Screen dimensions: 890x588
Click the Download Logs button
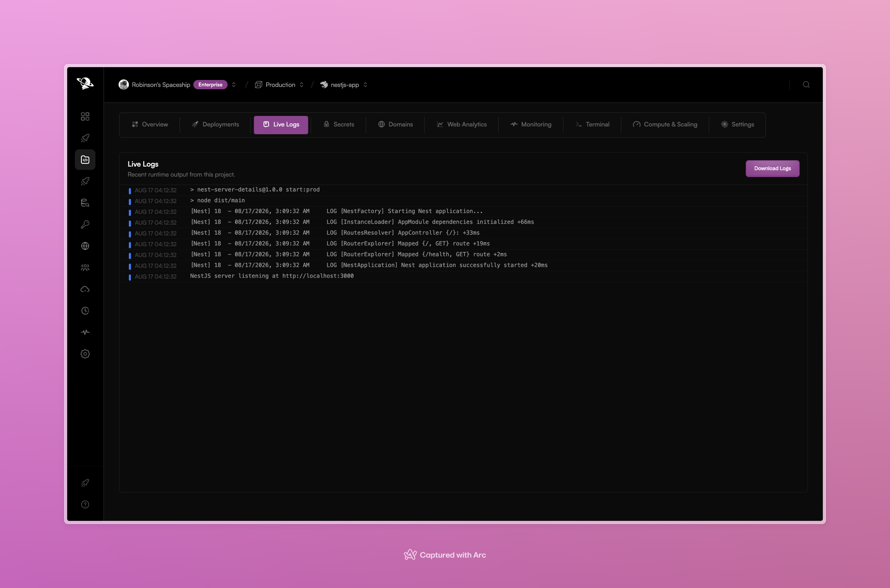coord(773,168)
